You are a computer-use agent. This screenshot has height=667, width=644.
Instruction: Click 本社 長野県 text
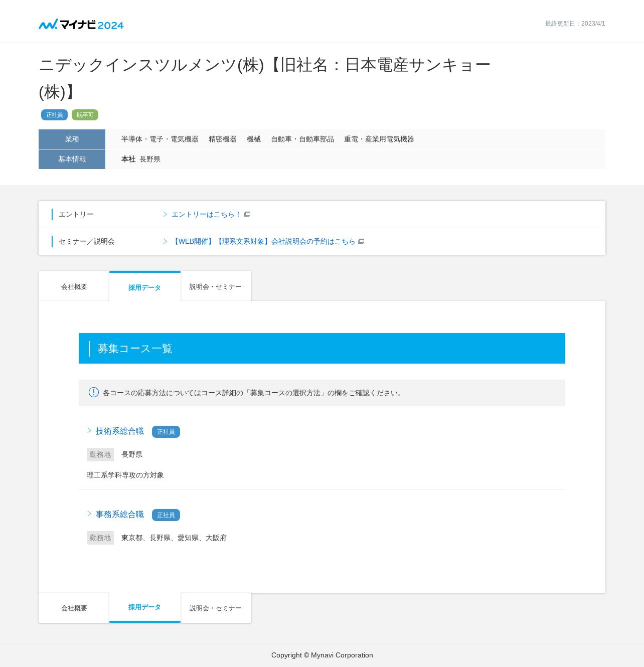(141, 159)
